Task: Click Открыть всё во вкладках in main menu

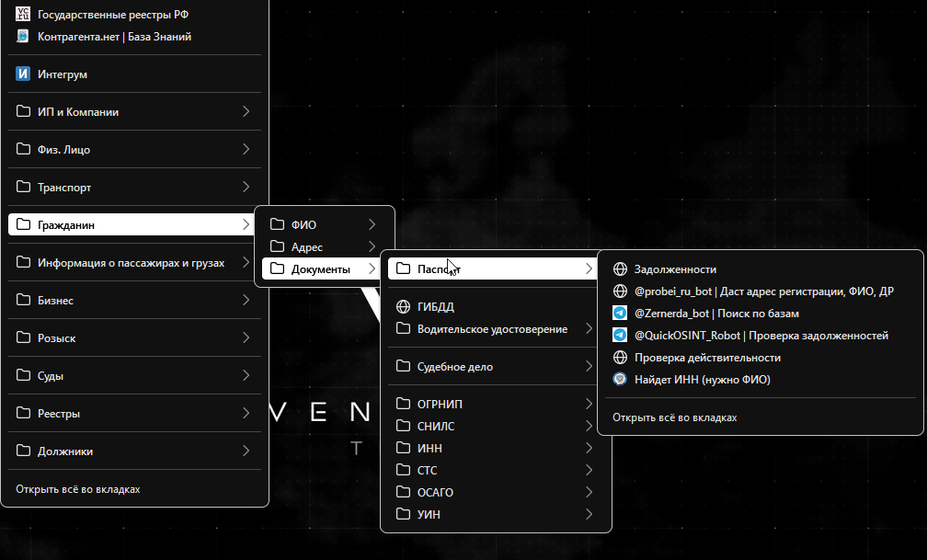Action: click(78, 489)
